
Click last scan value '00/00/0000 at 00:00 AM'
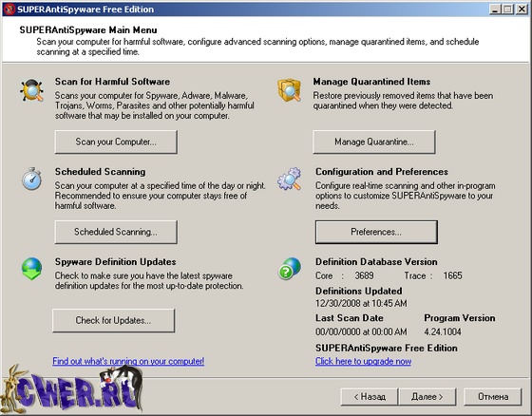pos(361,331)
